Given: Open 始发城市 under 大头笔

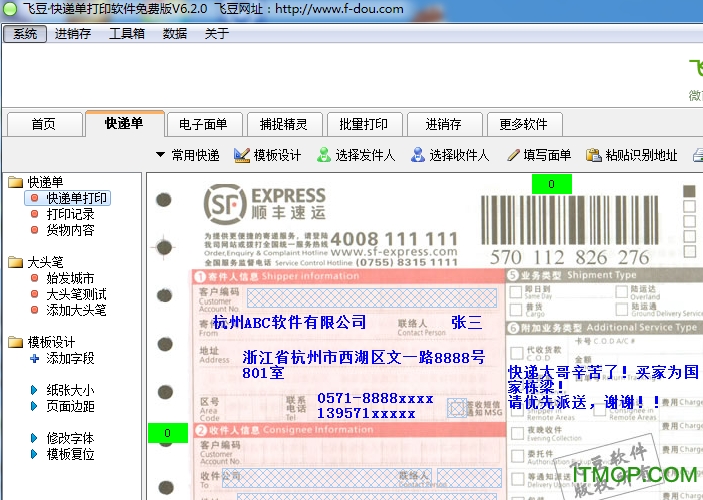Looking at the screenshot, I should [70, 278].
